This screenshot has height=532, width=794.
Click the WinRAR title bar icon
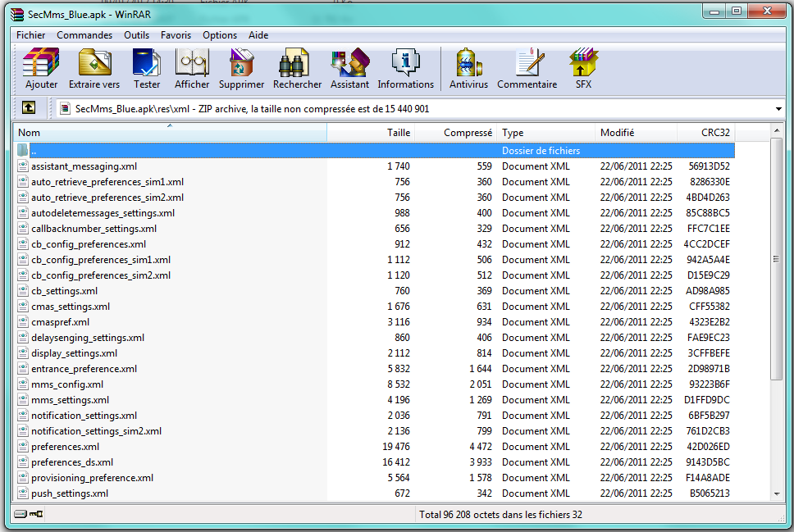[x=17, y=14]
